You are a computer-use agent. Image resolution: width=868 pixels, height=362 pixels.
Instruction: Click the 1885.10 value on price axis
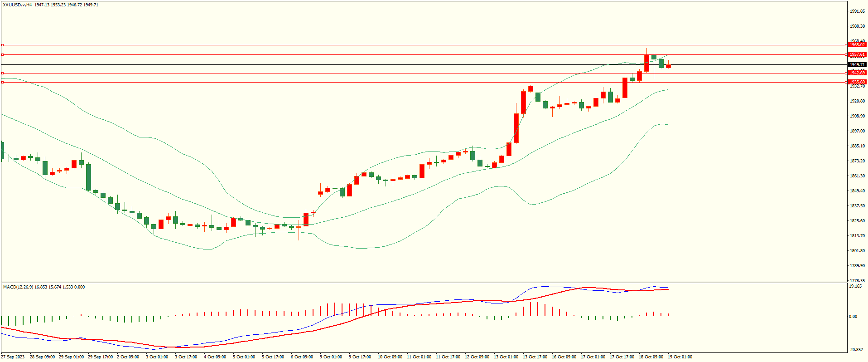click(x=857, y=146)
